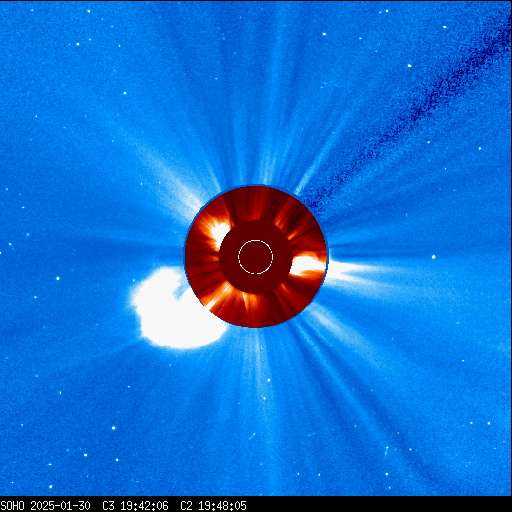Click the small notch at top of CME cloud

(177, 292)
